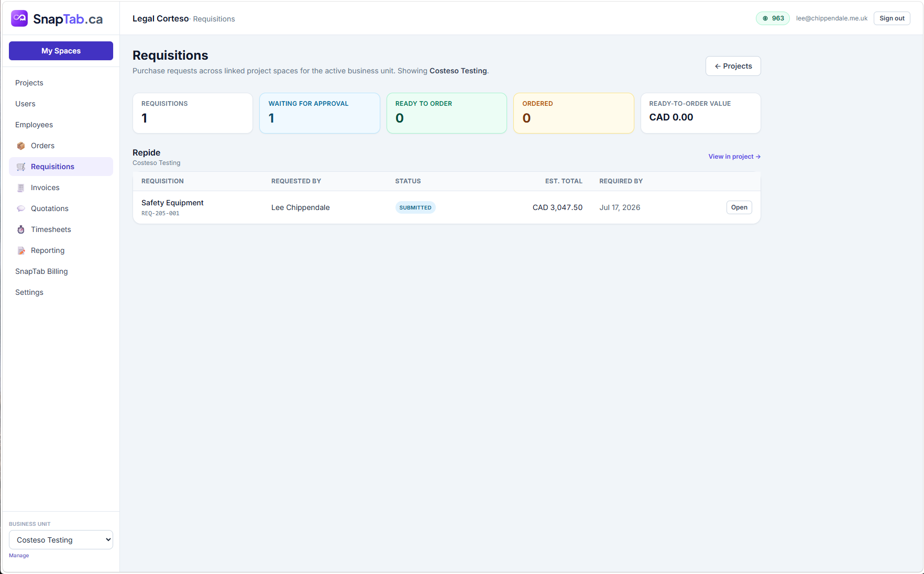Open the Projects menu item

(29, 83)
